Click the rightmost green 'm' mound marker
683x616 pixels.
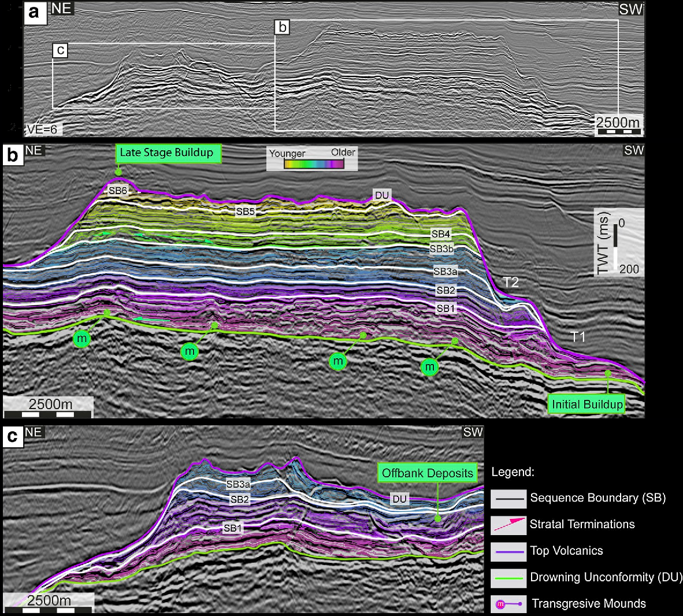click(429, 366)
